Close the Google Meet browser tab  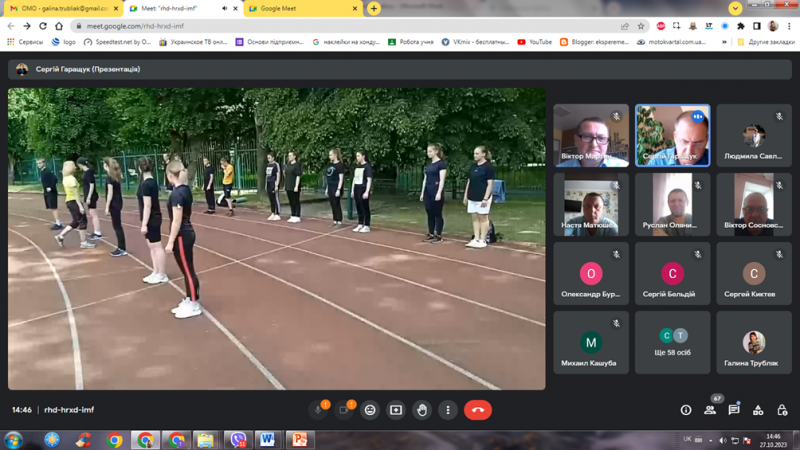tap(355, 9)
